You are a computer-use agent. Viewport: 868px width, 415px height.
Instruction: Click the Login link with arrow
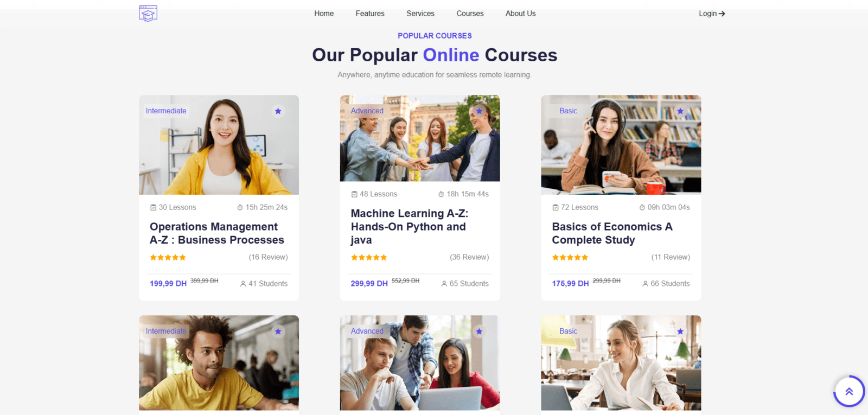(712, 14)
